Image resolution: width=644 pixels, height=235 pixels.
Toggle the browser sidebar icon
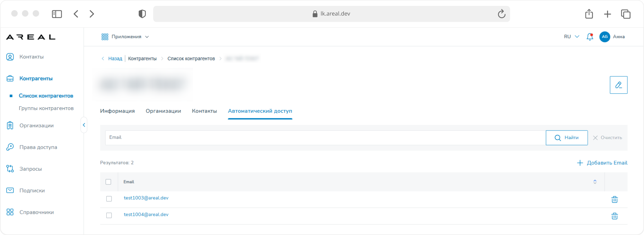pyautogui.click(x=57, y=14)
